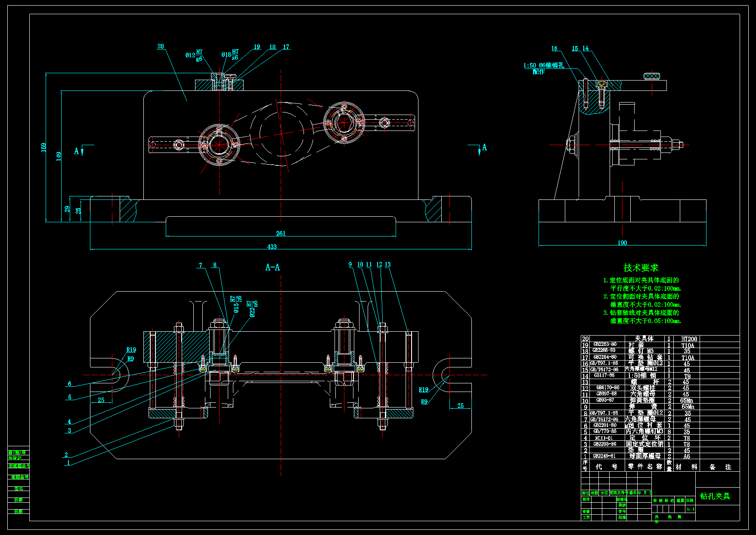
Task: Select the 双头螺柱 part name cell
Action: click(x=642, y=388)
